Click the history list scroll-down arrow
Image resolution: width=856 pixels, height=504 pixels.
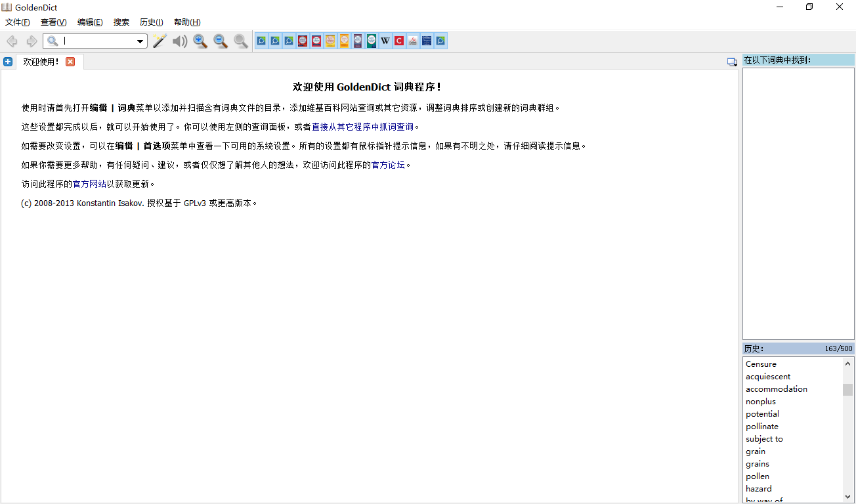848,497
